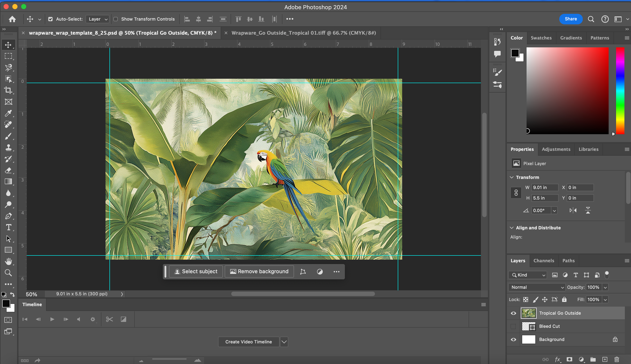Open the Auto-Select Layer dropdown
Image resolution: width=631 pixels, height=364 pixels.
tap(98, 19)
